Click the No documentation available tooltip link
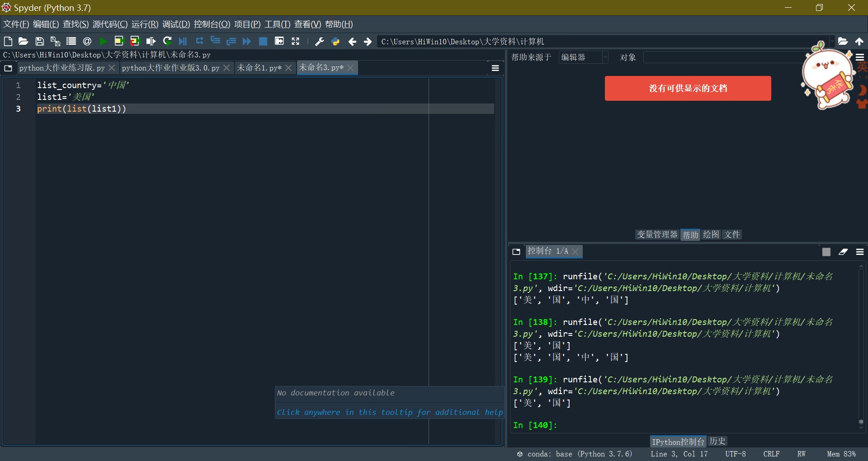868x461 pixels. [x=389, y=412]
